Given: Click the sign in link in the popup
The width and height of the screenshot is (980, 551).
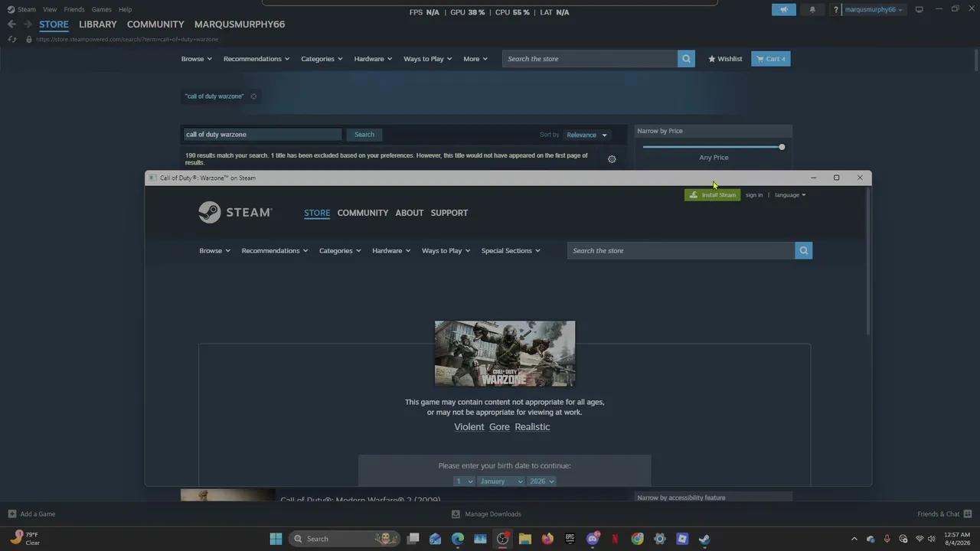Looking at the screenshot, I should pyautogui.click(x=754, y=195).
